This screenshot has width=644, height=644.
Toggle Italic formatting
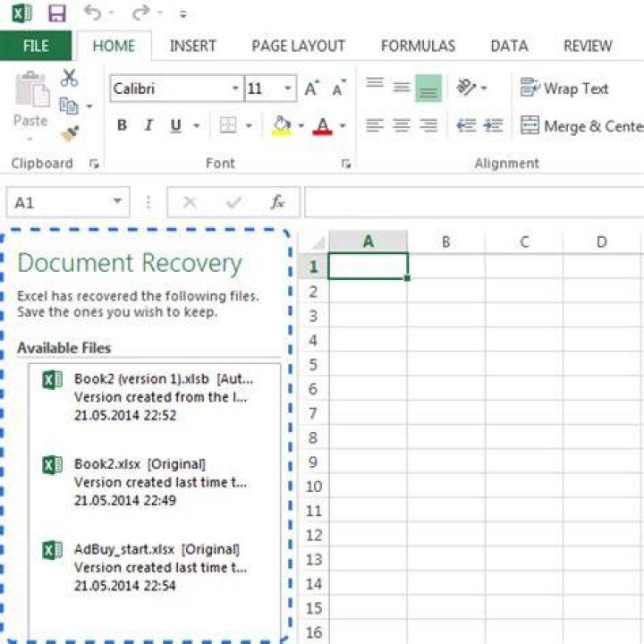coord(148,125)
